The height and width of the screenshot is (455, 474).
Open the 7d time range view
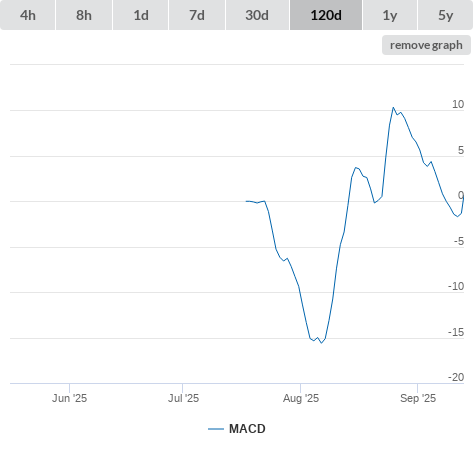(197, 15)
